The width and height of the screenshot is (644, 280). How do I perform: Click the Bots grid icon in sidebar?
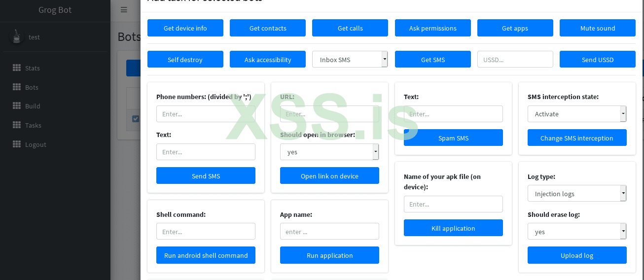17,87
